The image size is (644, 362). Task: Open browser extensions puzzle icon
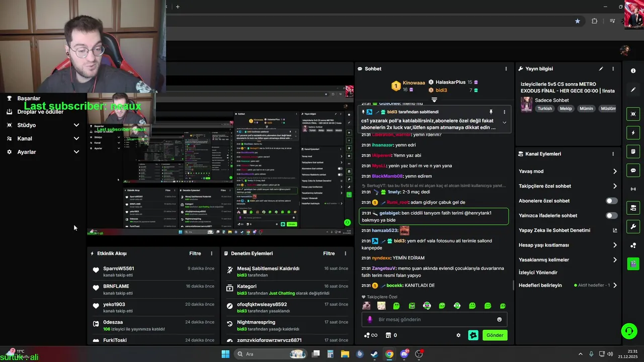pyautogui.click(x=595, y=21)
